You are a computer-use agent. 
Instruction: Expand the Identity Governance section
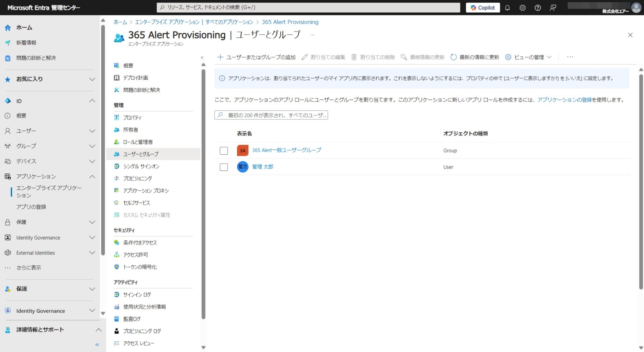pos(92,238)
